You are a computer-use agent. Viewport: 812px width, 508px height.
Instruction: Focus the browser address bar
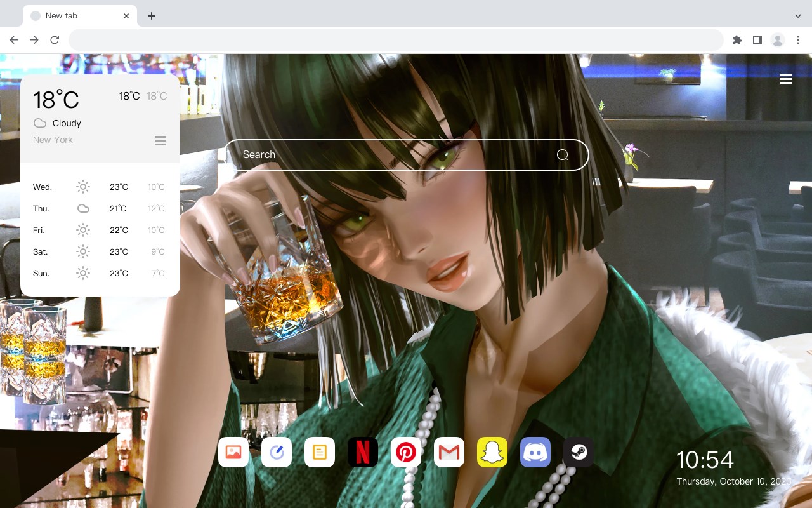[396, 40]
